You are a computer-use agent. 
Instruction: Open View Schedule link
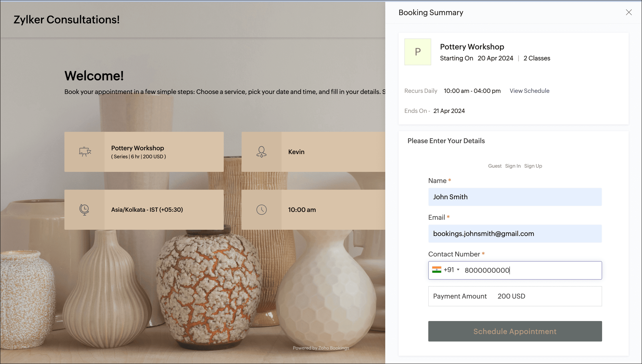529,91
